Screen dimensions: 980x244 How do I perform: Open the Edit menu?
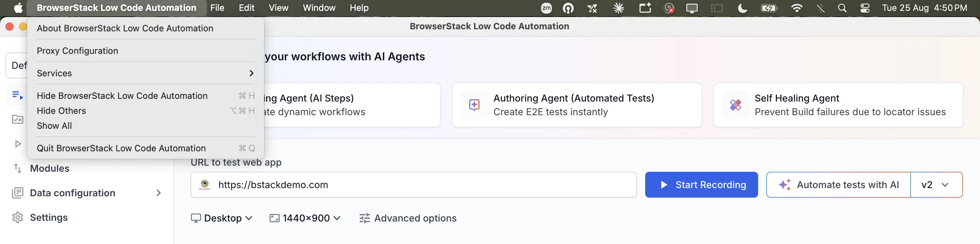(x=246, y=8)
